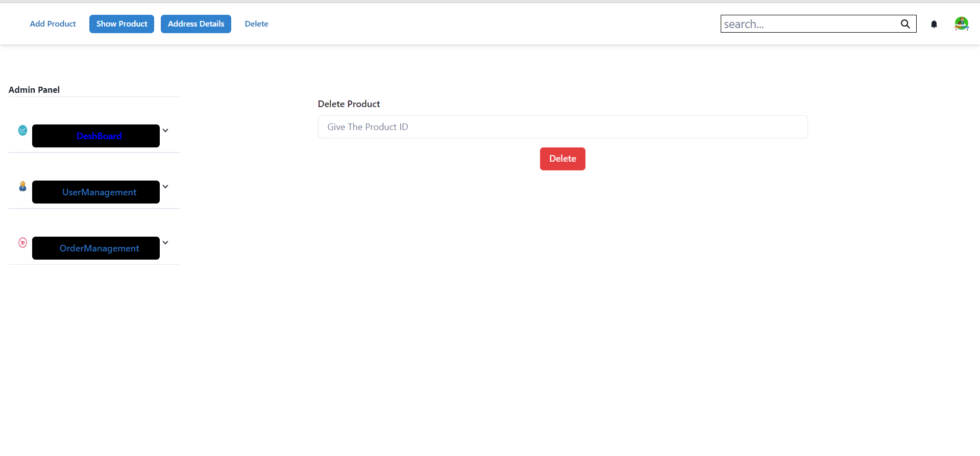Viewport: 980px width, 456px height.
Task: Open notifications bell icon
Action: [934, 24]
